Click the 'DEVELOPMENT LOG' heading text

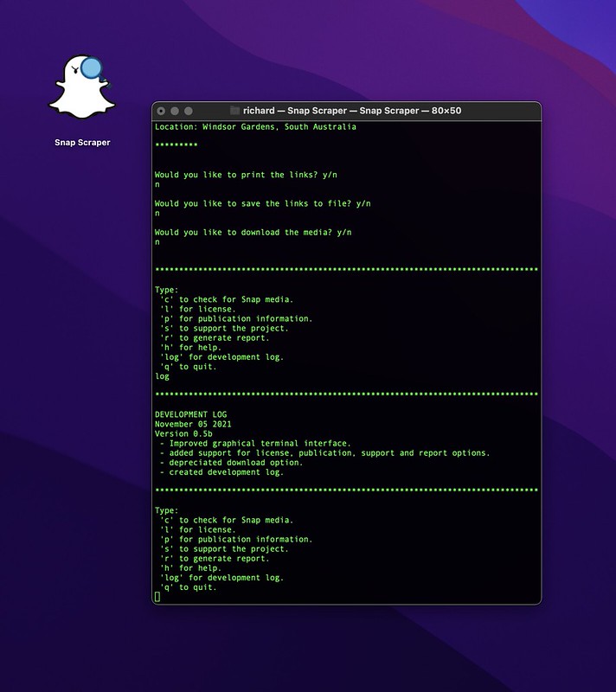click(190, 414)
